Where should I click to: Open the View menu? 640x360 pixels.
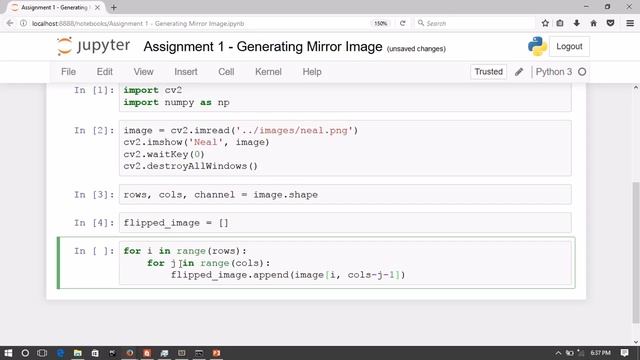coord(143,72)
